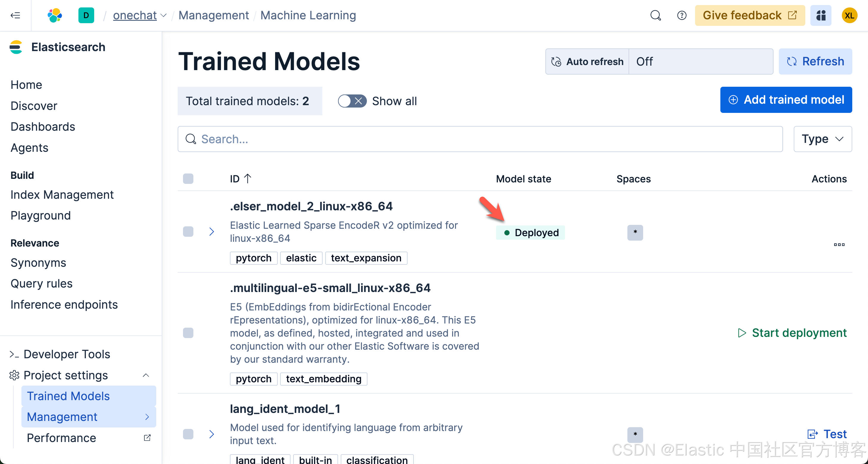Open the XL user avatar menu
868x464 pixels.
click(x=850, y=15)
